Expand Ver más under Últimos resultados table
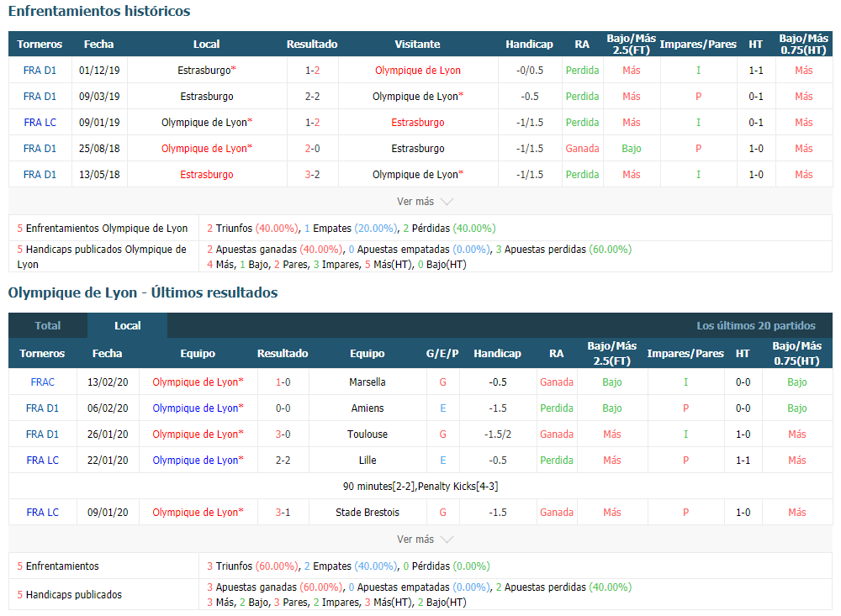Image resolution: width=841 pixels, height=616 pixels. pos(424,540)
